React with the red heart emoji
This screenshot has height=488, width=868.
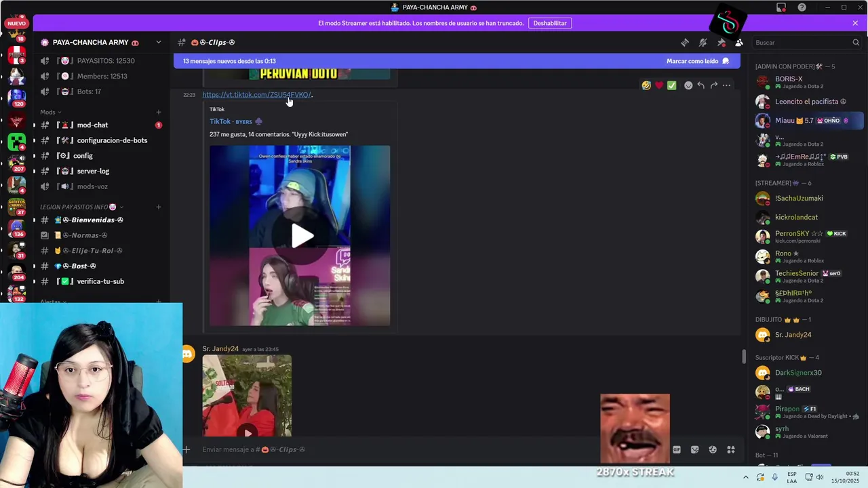click(x=658, y=85)
